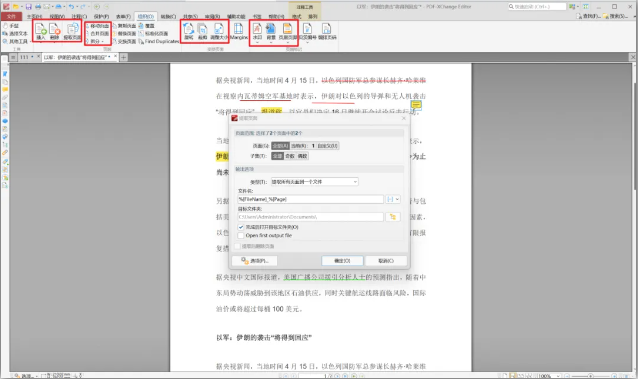
Task: Toggle open target folder when finished checkbox
Action: pyautogui.click(x=241, y=227)
